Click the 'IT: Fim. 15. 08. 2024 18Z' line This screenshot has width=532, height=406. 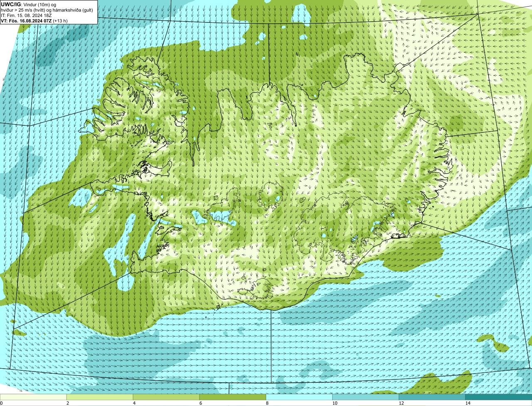[27, 15]
